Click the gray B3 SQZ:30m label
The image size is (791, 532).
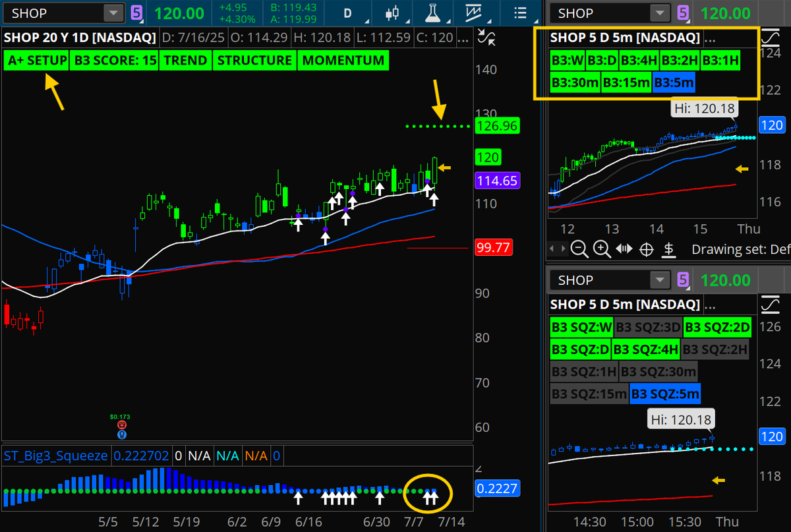pyautogui.click(x=658, y=372)
